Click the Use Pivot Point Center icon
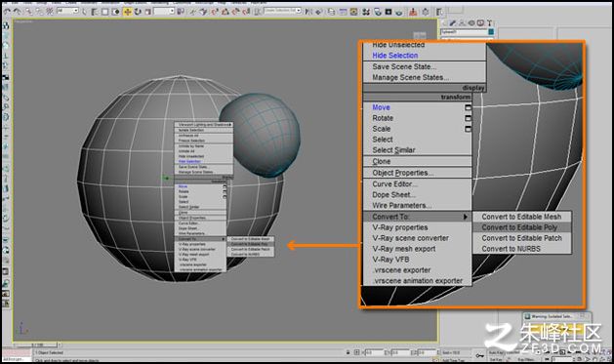The height and width of the screenshot is (364, 614). point(181,12)
